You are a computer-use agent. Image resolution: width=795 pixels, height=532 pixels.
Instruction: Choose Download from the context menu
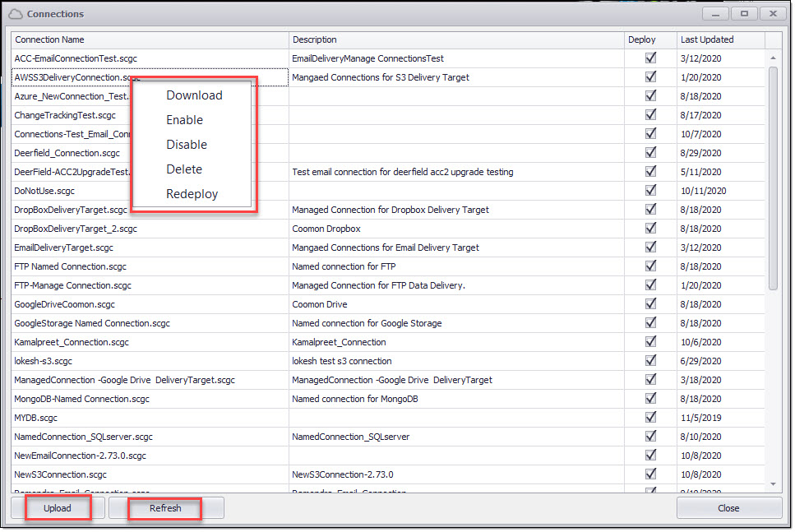[x=194, y=95]
